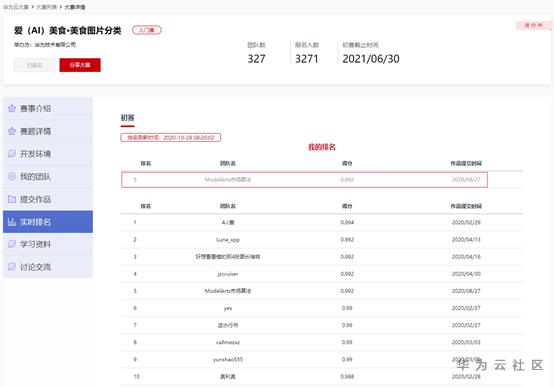Click the team count 327
554x387 pixels.
point(257,59)
